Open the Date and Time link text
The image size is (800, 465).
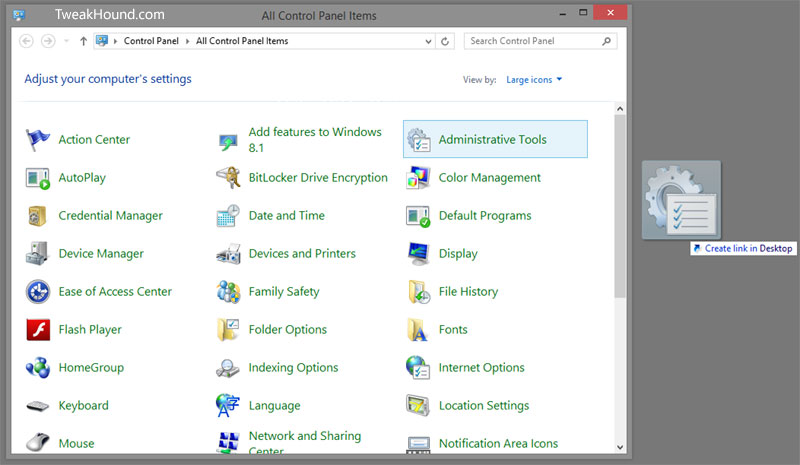coord(287,215)
